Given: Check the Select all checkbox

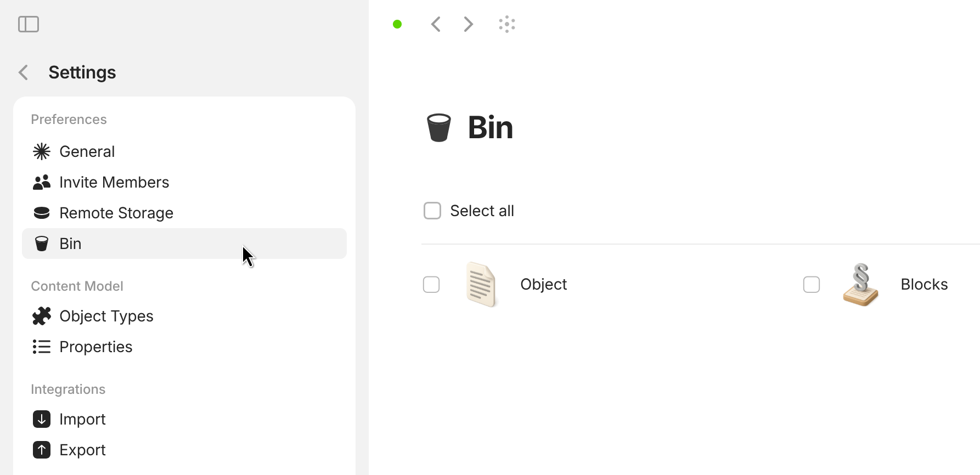Looking at the screenshot, I should pyautogui.click(x=432, y=211).
